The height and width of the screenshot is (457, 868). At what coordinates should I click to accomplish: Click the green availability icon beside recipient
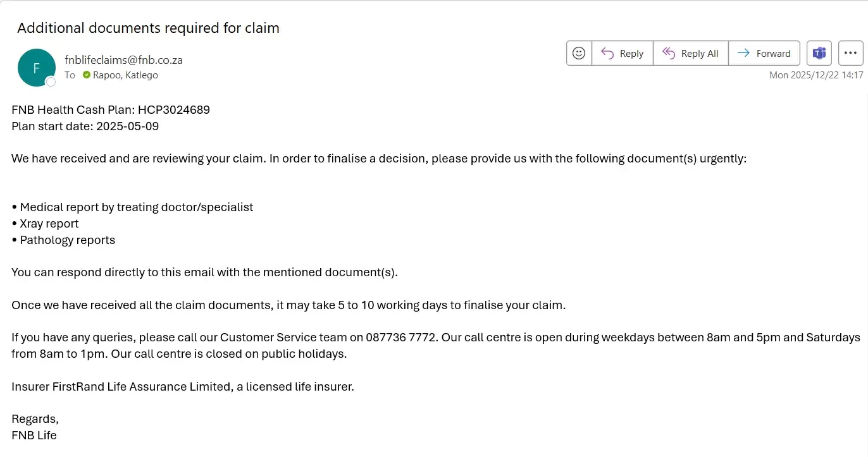click(87, 75)
